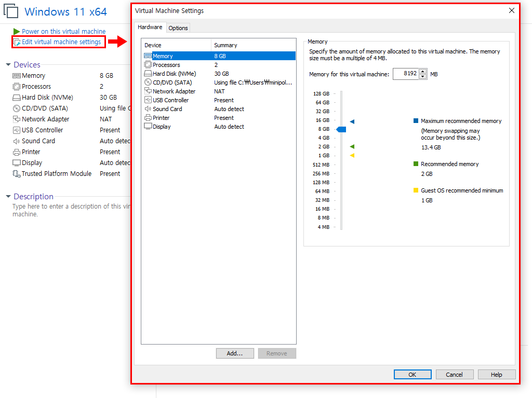Click the green recommended memory marker
Image resolution: width=532 pixels, height=398 pixels.
click(x=352, y=146)
